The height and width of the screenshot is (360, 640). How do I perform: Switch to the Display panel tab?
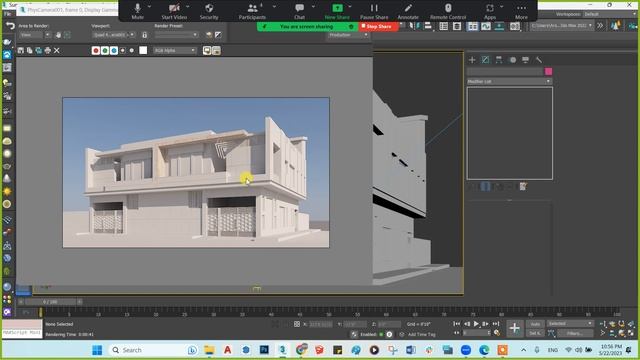click(x=526, y=60)
